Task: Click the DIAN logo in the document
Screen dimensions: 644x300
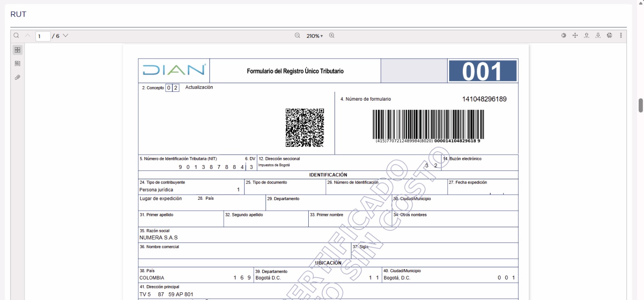Action: (x=174, y=70)
